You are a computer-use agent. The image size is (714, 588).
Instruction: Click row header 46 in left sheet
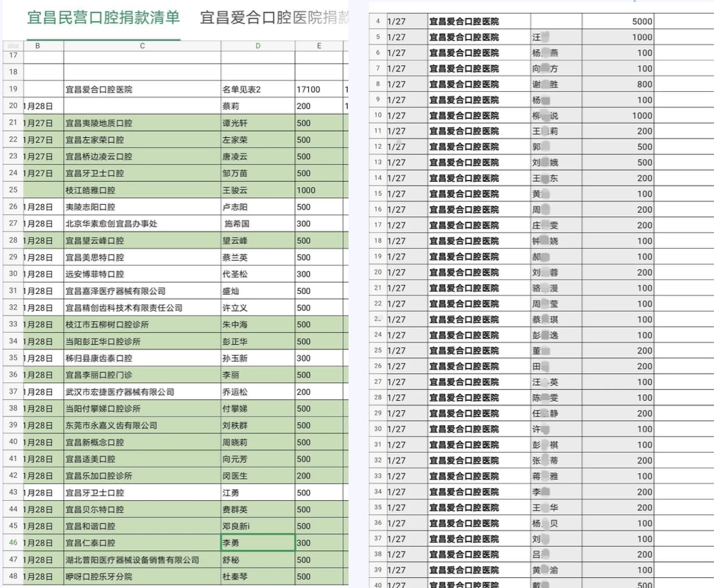tap(14, 543)
